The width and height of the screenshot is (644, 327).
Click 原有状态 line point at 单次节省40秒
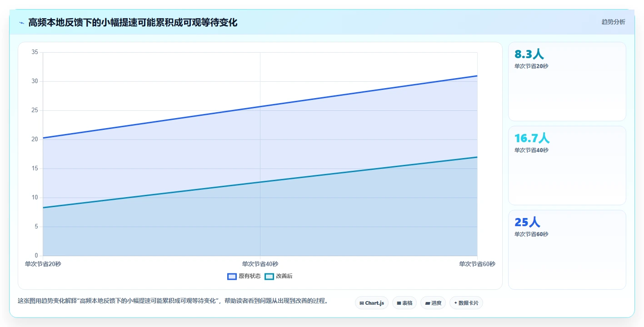click(x=260, y=107)
